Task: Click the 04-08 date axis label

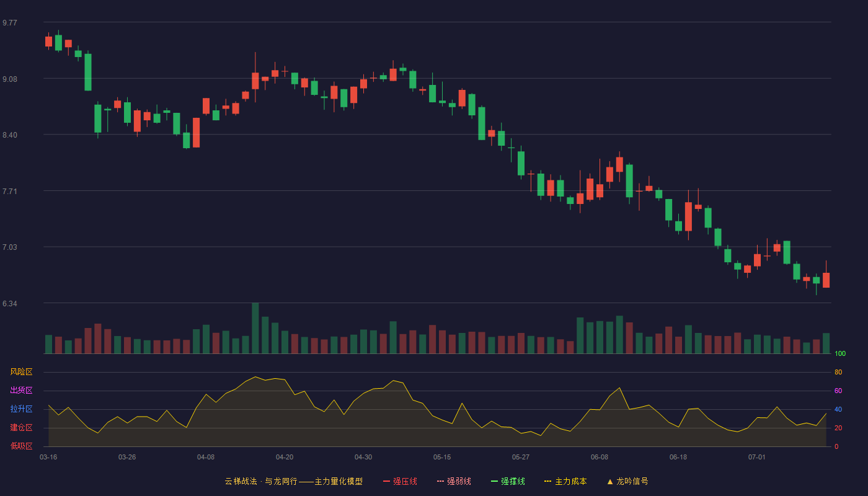Action: pyautogui.click(x=206, y=457)
